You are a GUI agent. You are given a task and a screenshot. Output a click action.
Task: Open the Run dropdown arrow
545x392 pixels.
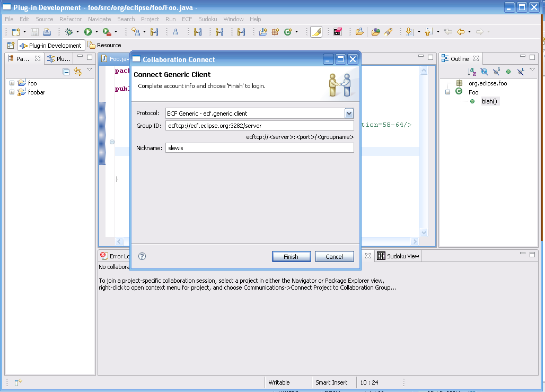96,32
